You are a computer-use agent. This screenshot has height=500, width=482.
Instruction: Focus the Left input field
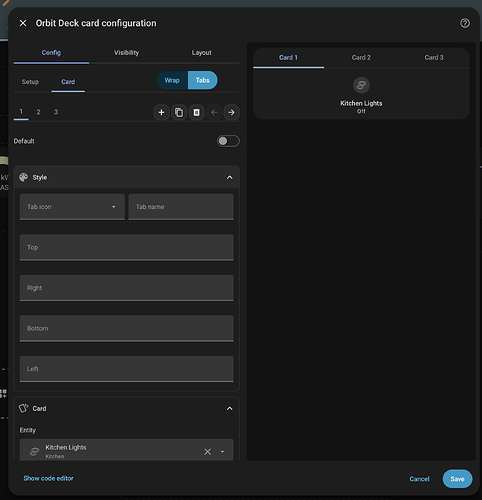127,369
